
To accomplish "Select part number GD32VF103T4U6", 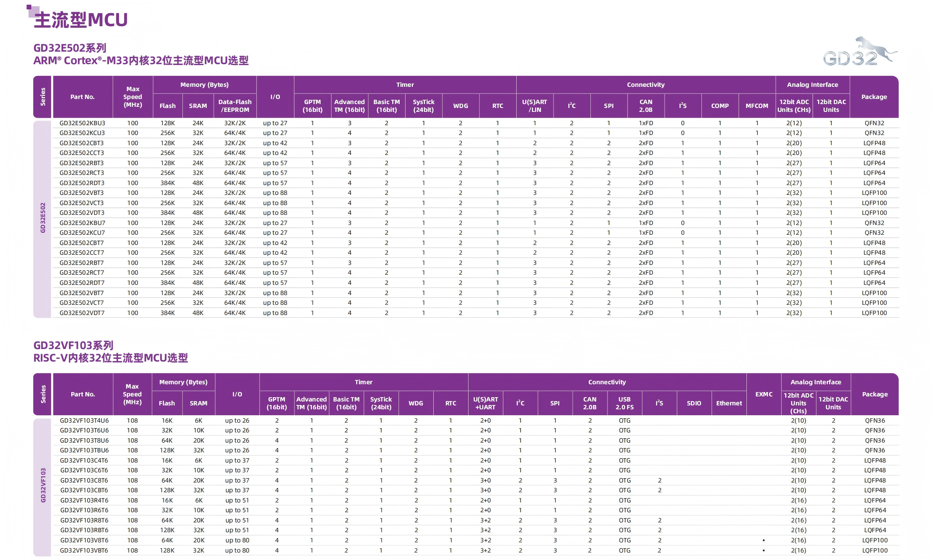I will [x=84, y=420].
